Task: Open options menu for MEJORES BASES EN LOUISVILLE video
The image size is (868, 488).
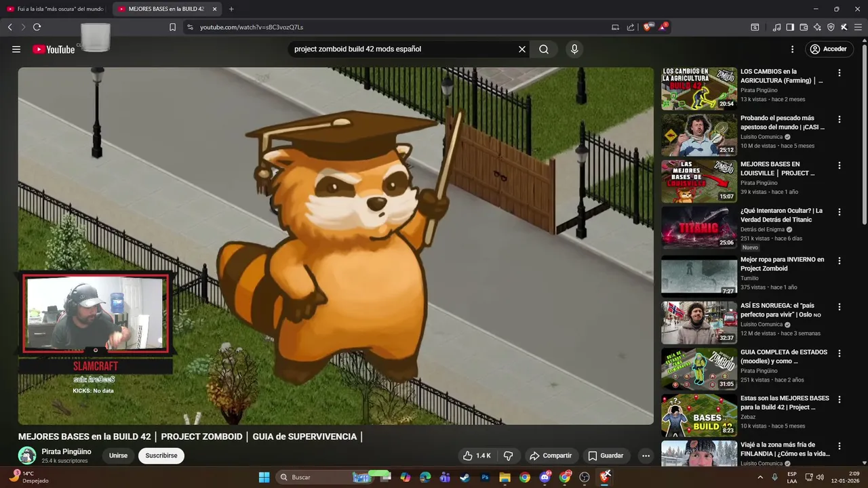Action: point(840,165)
